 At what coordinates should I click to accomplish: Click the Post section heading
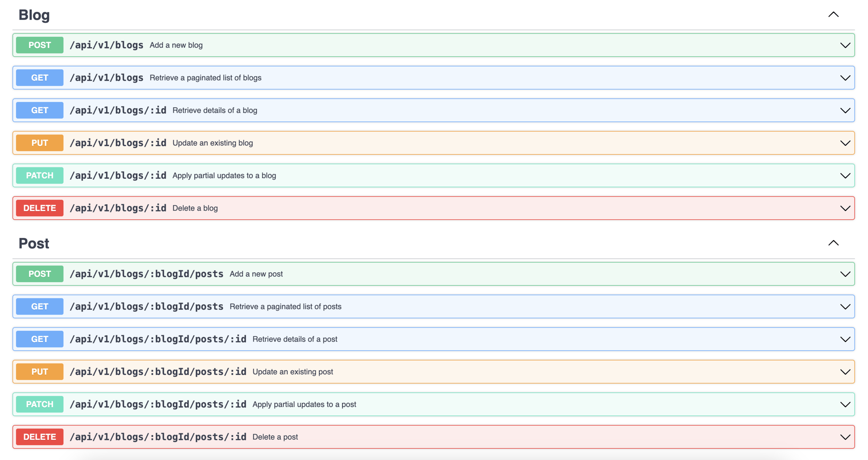pos(34,244)
